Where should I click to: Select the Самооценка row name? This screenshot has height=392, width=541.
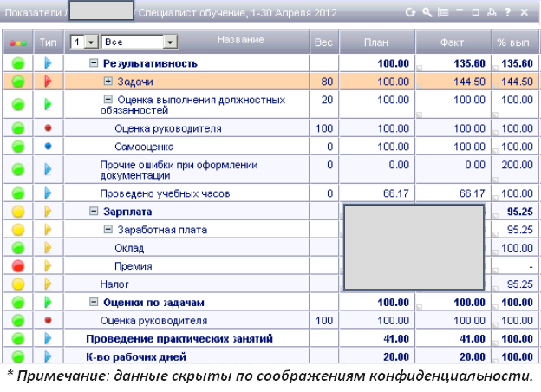pyautogui.click(x=144, y=147)
